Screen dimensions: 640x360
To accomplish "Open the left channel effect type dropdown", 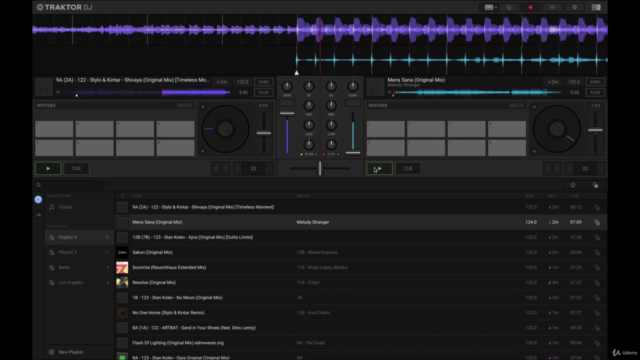I will (311, 155).
